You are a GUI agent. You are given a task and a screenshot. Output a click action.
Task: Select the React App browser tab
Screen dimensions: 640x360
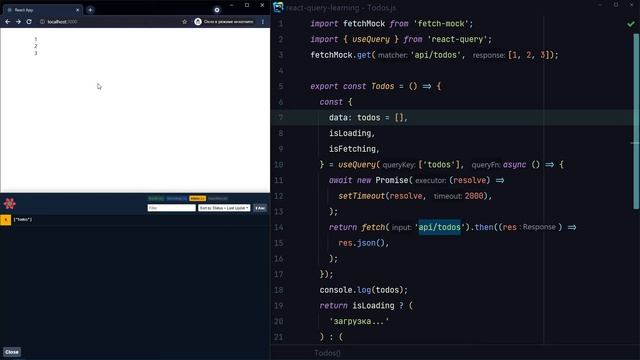[42, 10]
